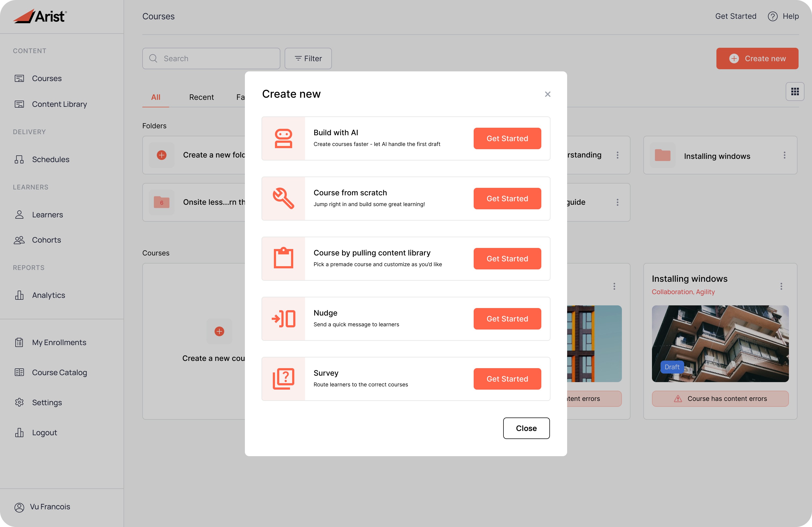Switch to grid view icon

tap(795, 91)
